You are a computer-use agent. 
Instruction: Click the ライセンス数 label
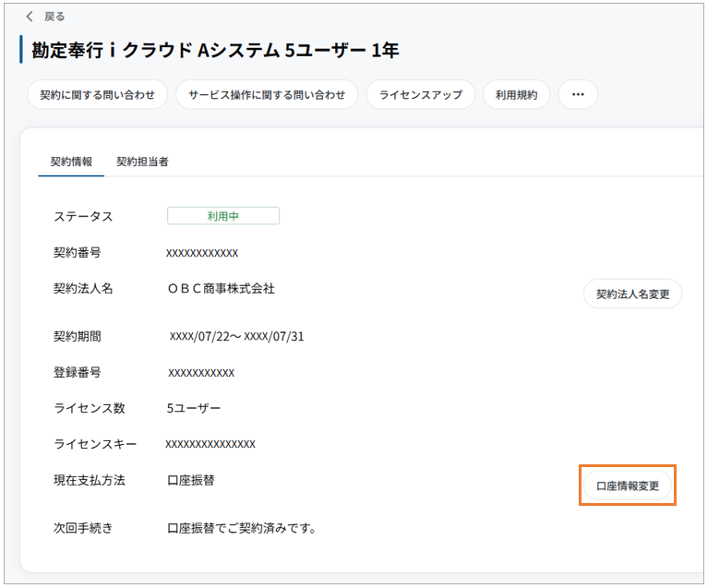tap(90, 408)
